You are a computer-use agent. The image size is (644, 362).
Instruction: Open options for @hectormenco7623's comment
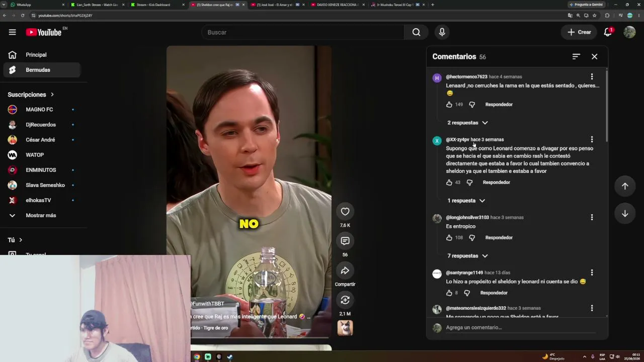pos(592,77)
